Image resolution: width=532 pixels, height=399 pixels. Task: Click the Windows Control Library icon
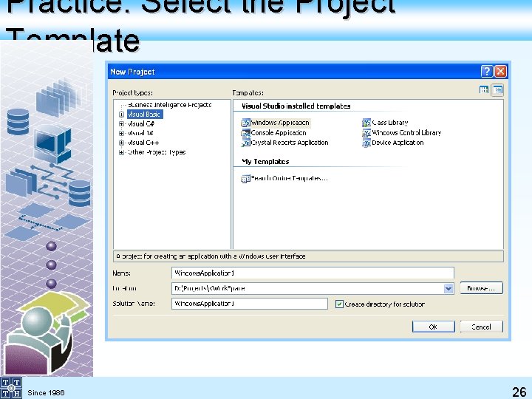point(366,133)
